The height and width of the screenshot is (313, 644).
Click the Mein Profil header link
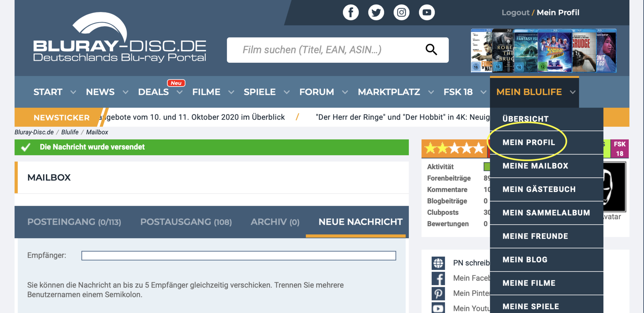pos(558,13)
